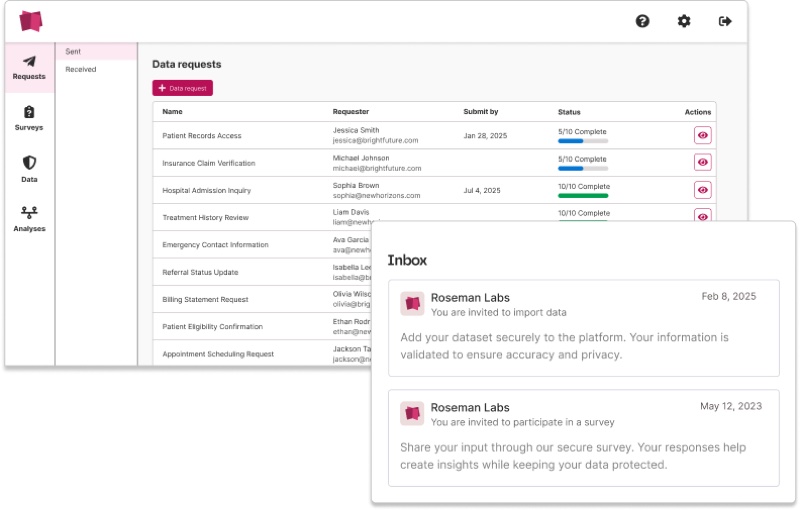Viewport: 800px width, 510px height.
Task: Select the Billing Statement Request row name
Action: point(205,299)
